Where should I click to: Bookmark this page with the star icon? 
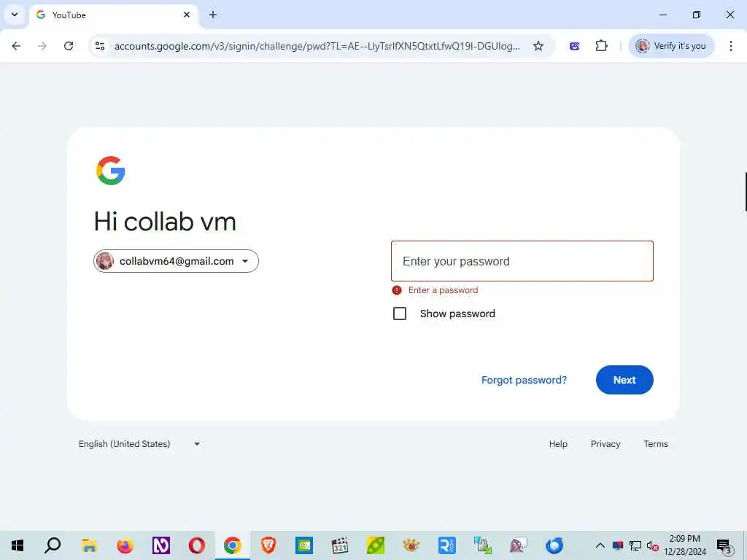pos(538,46)
